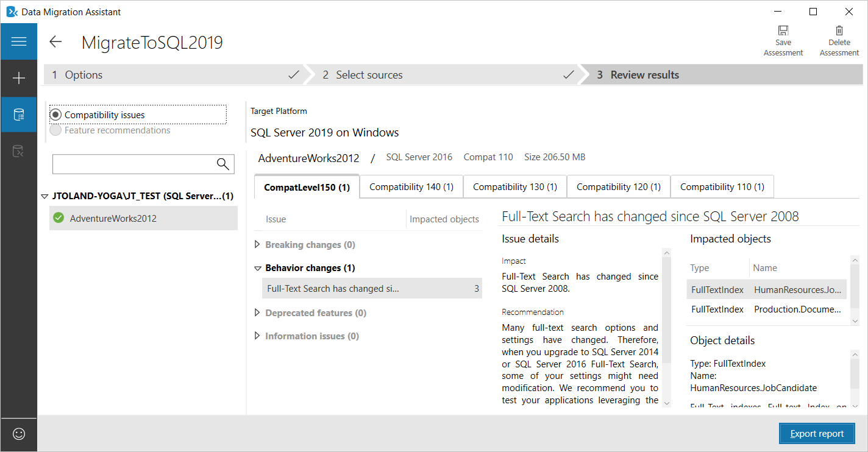Click the Save Assessment icon
868x452 pixels.
pos(783,30)
